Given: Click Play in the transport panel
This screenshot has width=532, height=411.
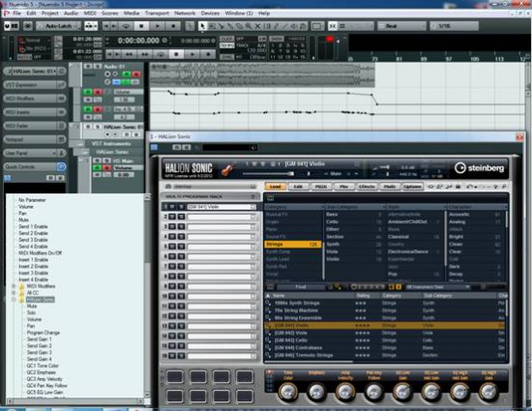Looking at the screenshot, I should pyautogui.click(x=192, y=54).
